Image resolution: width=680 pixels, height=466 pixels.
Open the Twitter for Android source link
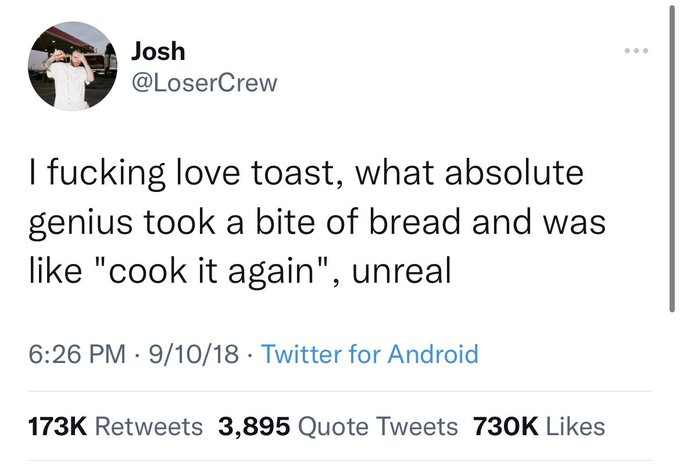pyautogui.click(x=369, y=354)
